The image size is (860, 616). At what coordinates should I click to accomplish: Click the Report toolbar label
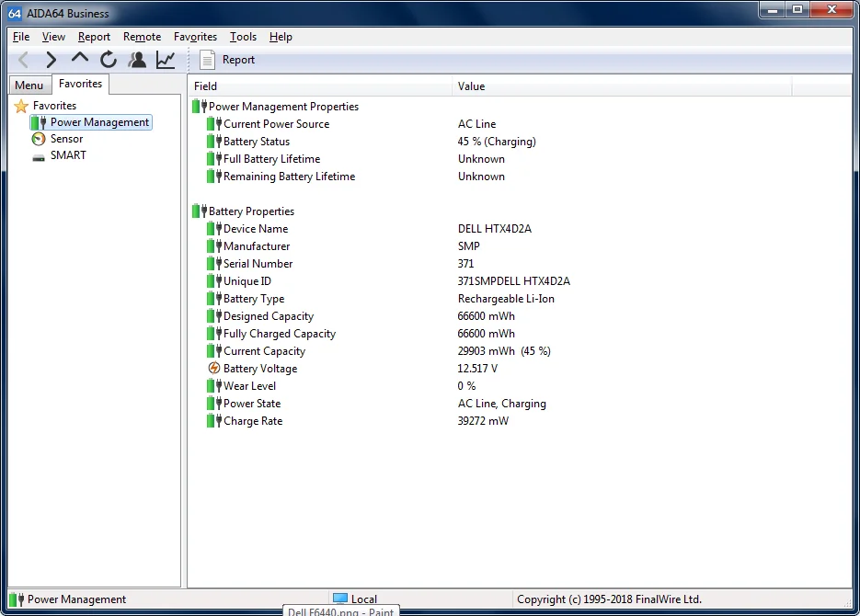tap(238, 59)
